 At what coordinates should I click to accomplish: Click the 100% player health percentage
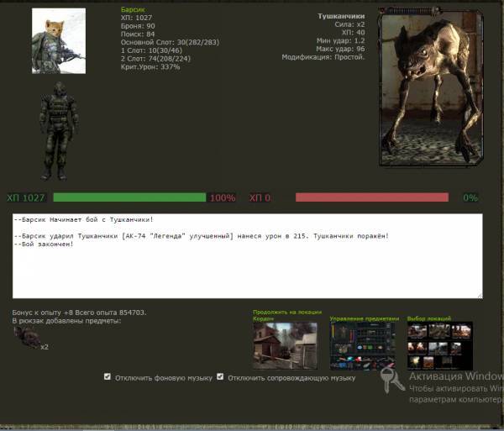223,197
